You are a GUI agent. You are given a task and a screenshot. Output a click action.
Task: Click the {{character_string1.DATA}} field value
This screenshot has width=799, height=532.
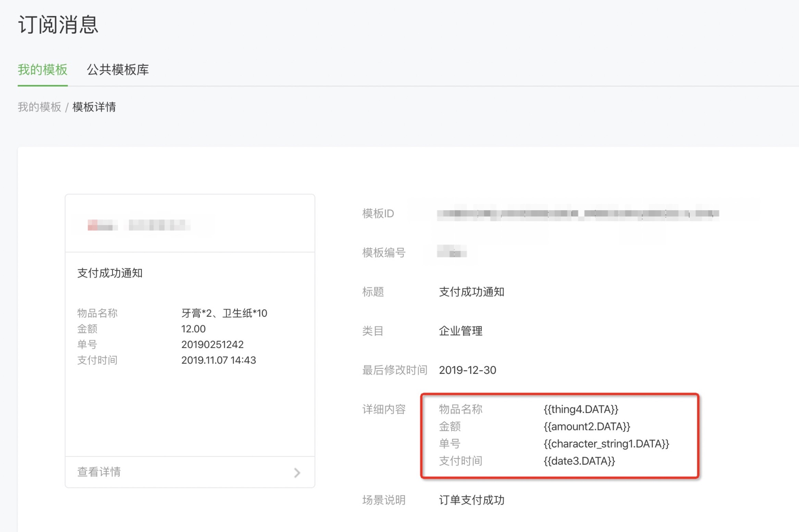(x=606, y=444)
